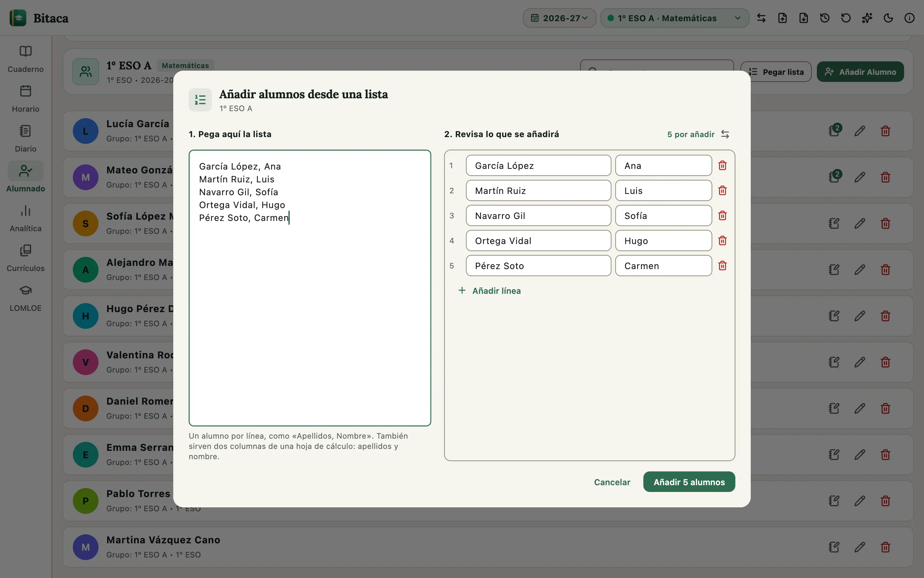
Task: Delete row 5 Pérez Soto
Action: [723, 266]
